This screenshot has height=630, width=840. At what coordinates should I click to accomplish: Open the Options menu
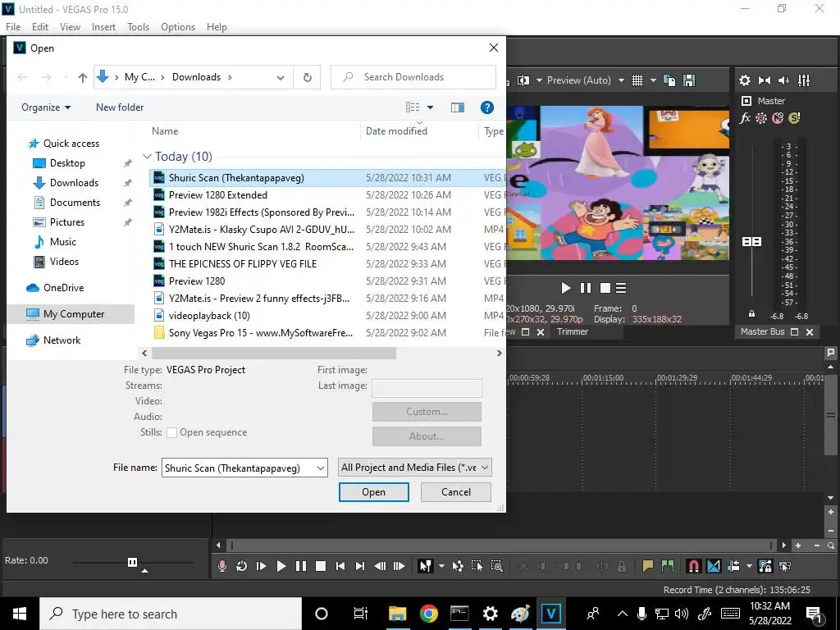(178, 27)
